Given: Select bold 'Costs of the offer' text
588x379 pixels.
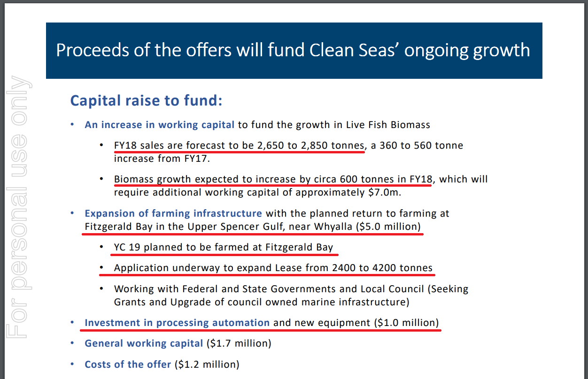Looking at the screenshot, I should click(x=128, y=364).
